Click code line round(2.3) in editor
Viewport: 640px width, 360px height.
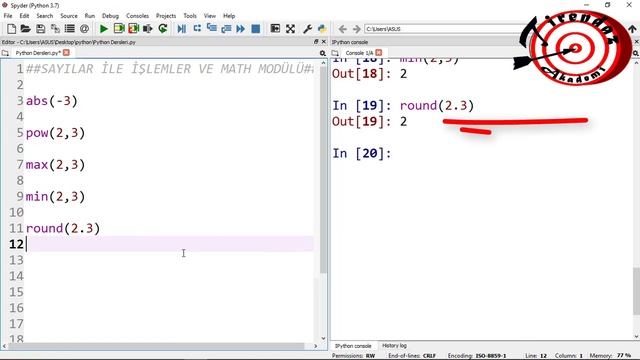63,228
